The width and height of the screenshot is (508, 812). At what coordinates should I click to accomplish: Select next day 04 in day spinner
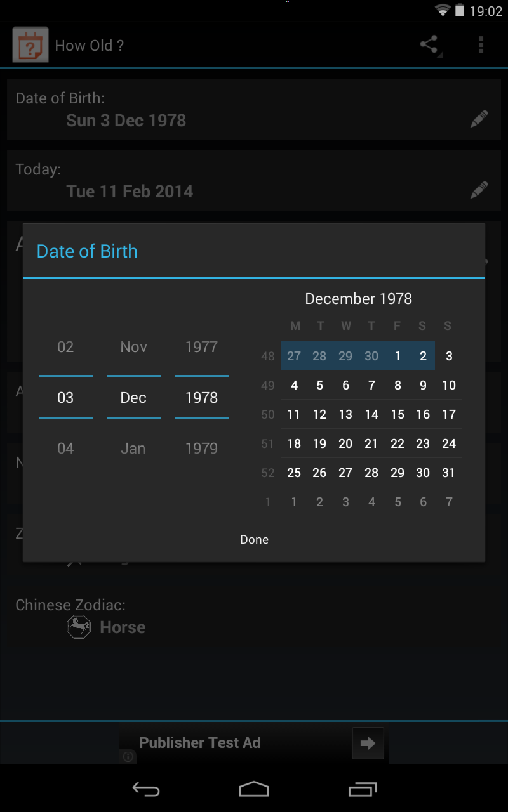pyautogui.click(x=65, y=449)
